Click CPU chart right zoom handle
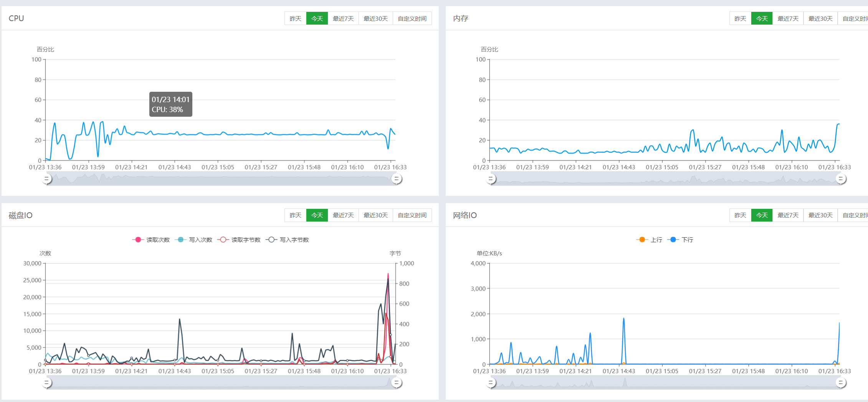The width and height of the screenshot is (868, 402). 397,179
